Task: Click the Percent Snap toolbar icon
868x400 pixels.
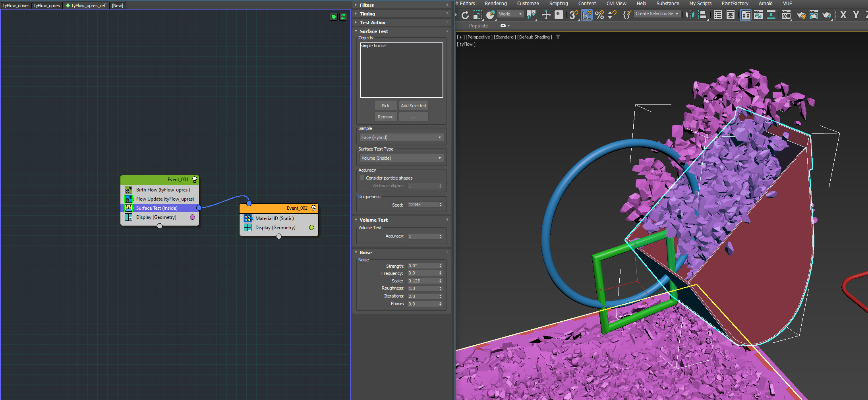Action: coord(599,15)
